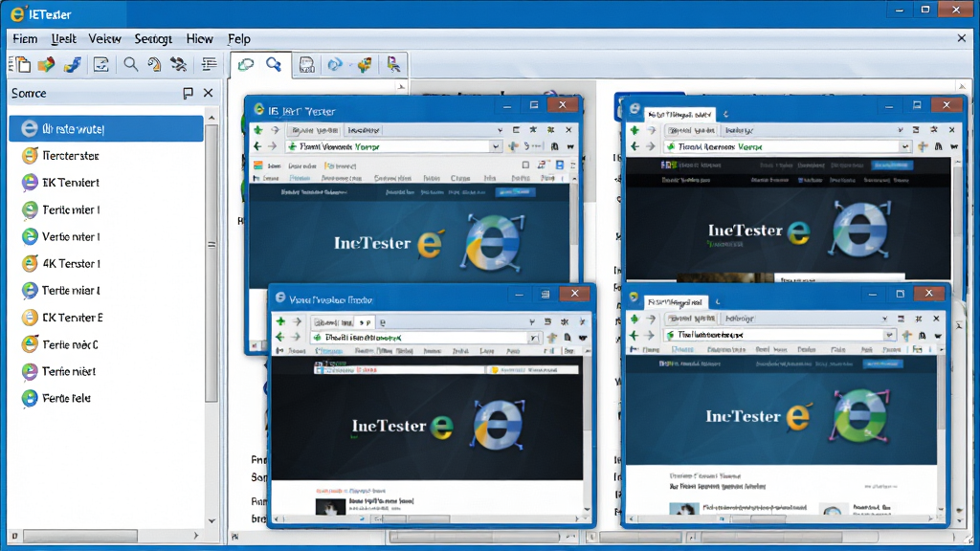Select the 'Tertle miar I' list entry
This screenshot has width=980, height=551.
(x=106, y=291)
